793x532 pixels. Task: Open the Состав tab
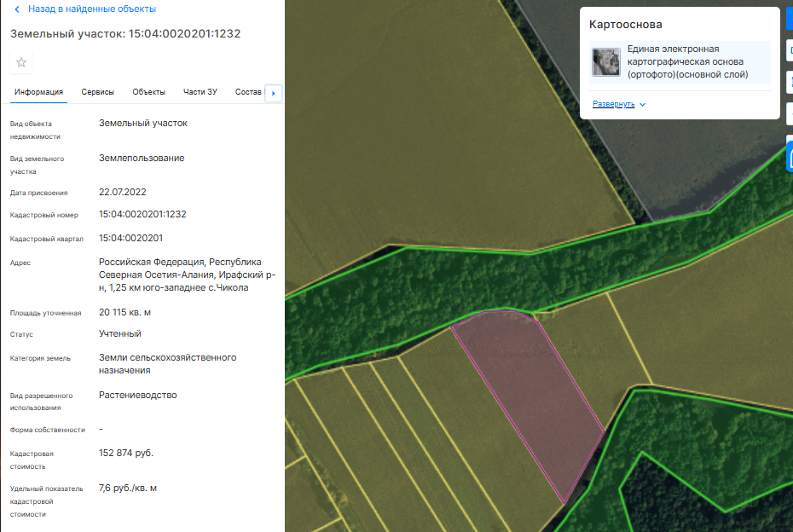pos(248,92)
